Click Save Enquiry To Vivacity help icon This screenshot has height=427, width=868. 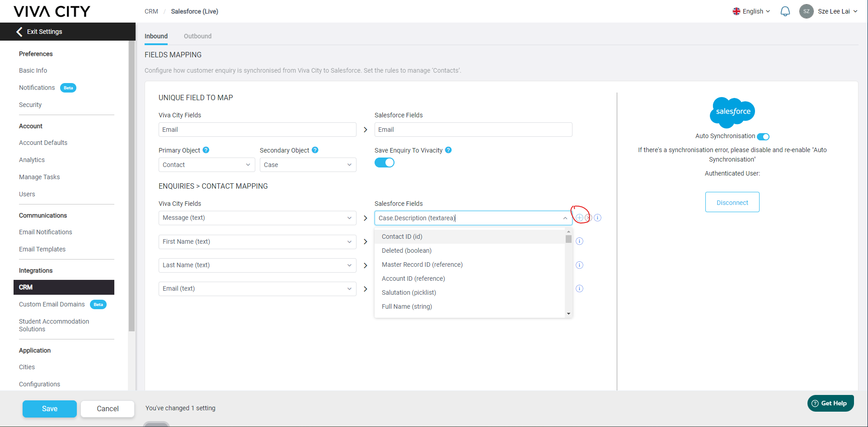[x=448, y=150]
